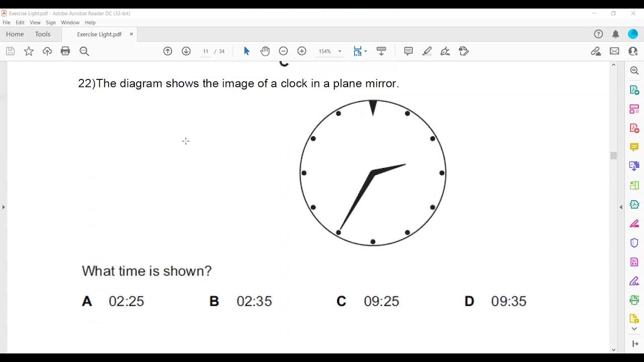The height and width of the screenshot is (362, 644).
Task: Go to previous page arrow
Action: click(168, 51)
